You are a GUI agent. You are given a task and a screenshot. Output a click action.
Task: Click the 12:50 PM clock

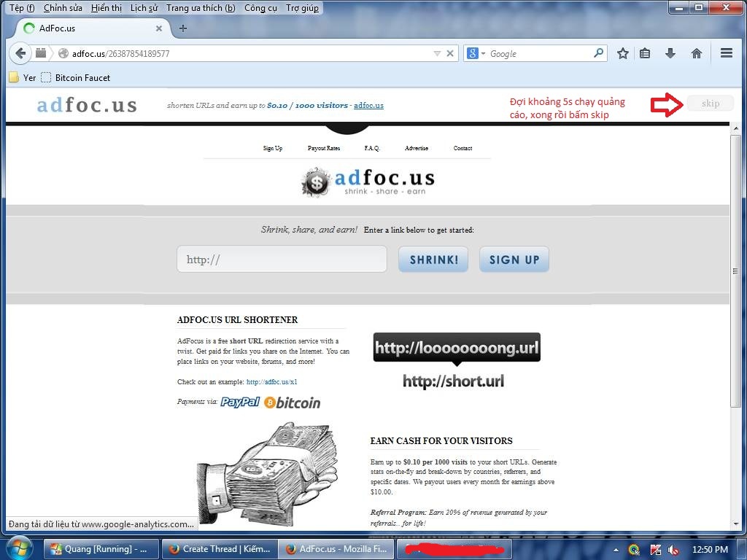(x=710, y=550)
